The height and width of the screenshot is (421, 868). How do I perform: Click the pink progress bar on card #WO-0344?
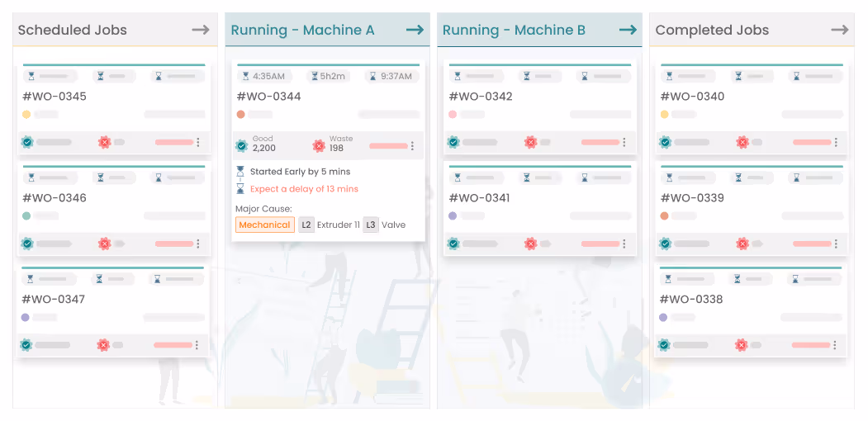389,146
